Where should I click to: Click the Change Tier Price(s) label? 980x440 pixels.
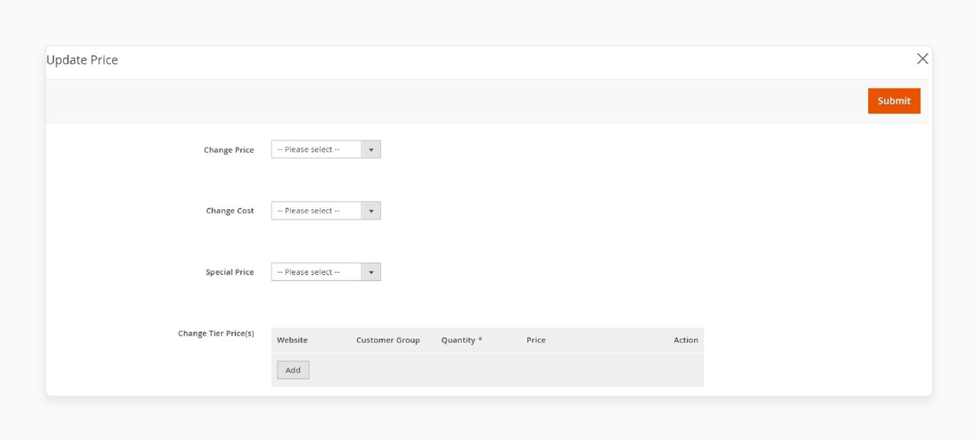(x=216, y=333)
